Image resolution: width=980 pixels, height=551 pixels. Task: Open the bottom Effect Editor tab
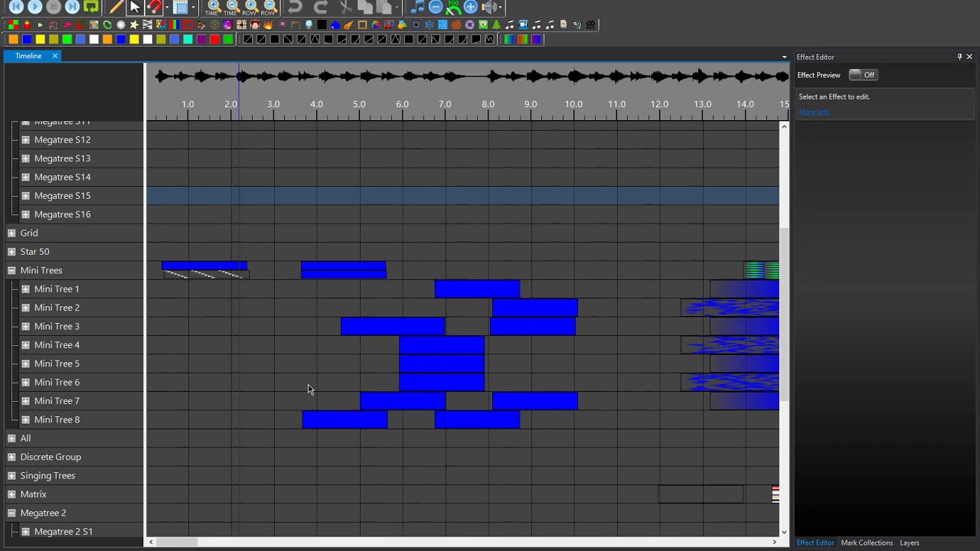[x=815, y=543]
